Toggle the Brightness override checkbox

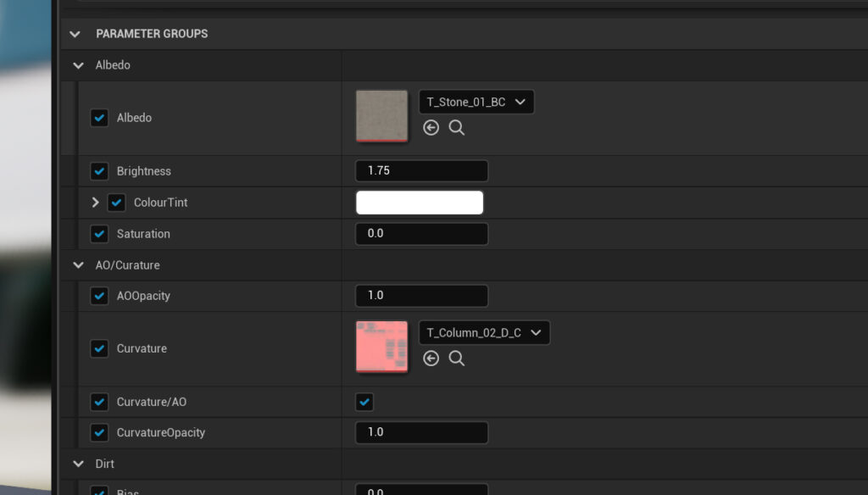(x=100, y=171)
